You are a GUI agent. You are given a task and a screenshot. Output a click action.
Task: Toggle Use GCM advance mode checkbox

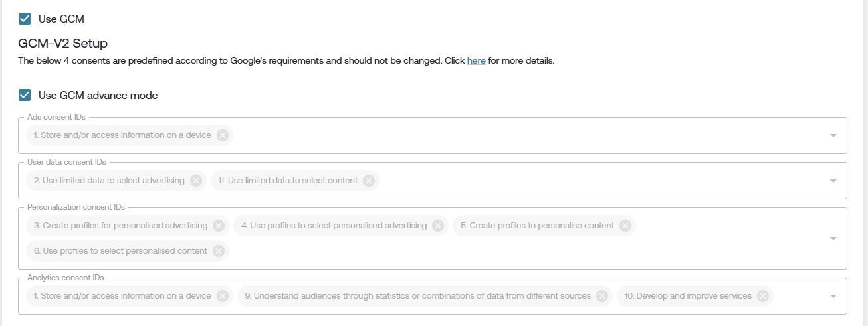(x=25, y=95)
